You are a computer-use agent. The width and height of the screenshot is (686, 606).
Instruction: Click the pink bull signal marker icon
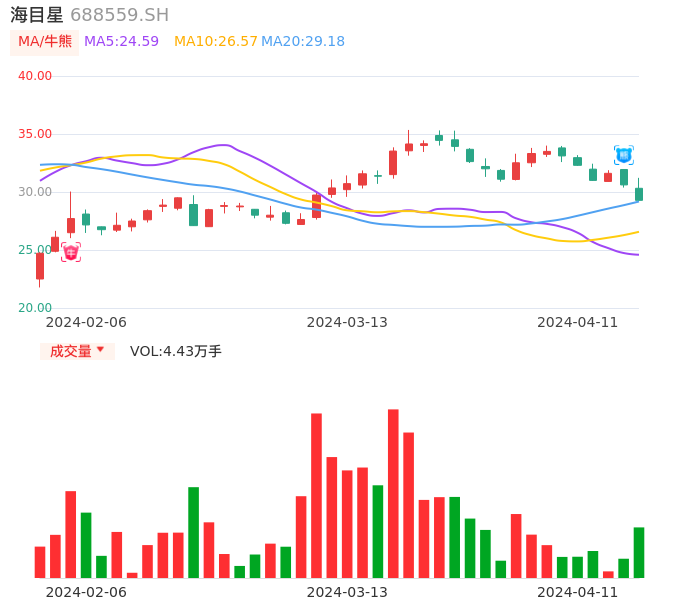click(x=70, y=252)
